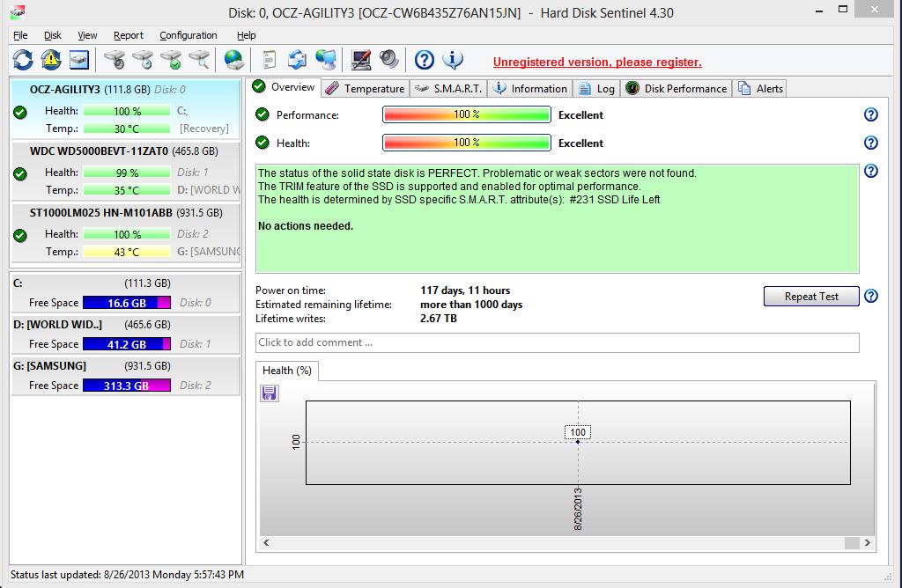The height and width of the screenshot is (588, 902).
Task: Open the Configuration menu
Action: (189, 35)
